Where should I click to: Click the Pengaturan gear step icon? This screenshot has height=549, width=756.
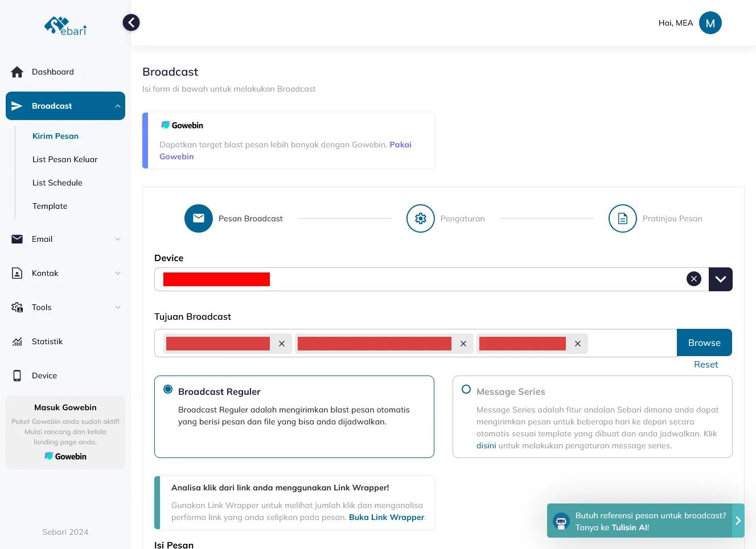tap(421, 218)
